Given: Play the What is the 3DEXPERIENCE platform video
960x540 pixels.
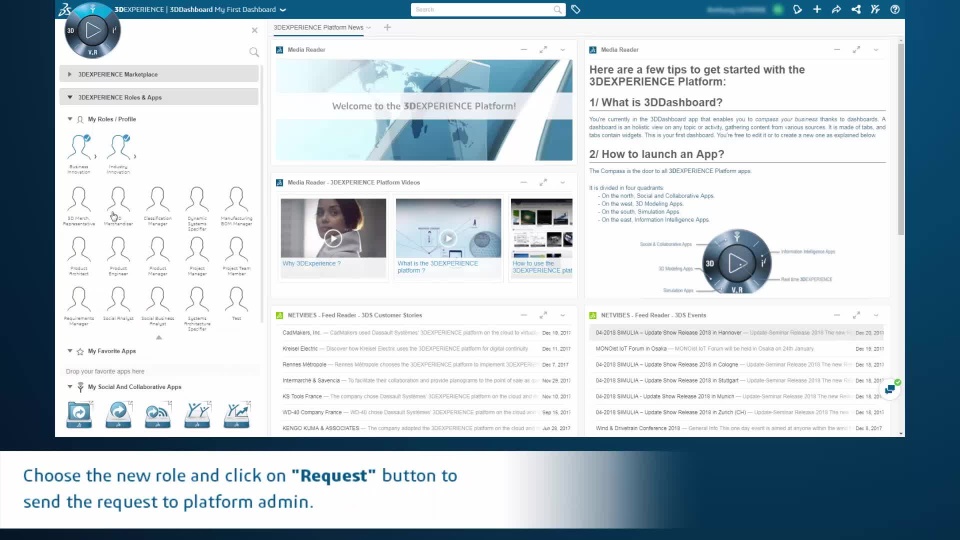Looking at the screenshot, I should tap(448, 238).
